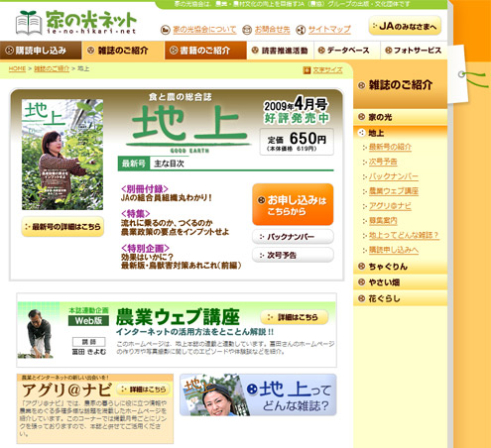Click お問合せ先 link

(x=272, y=30)
